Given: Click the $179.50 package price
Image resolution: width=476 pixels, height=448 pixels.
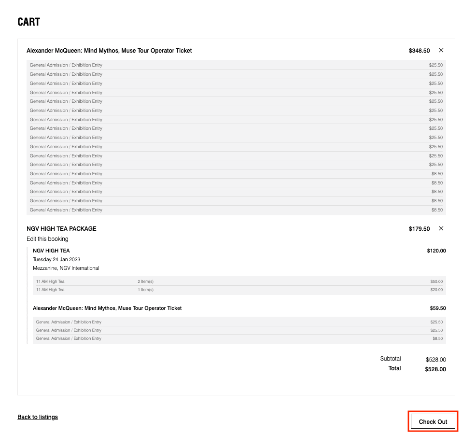Looking at the screenshot, I should click(x=419, y=229).
